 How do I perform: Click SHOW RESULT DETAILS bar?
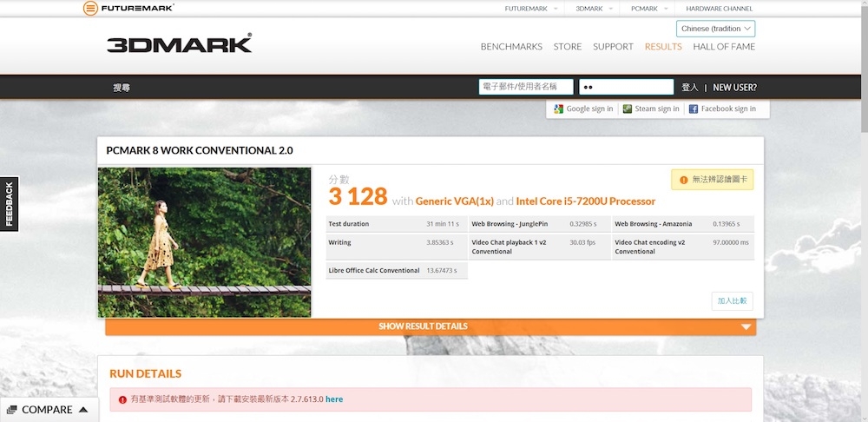pyautogui.click(x=431, y=326)
